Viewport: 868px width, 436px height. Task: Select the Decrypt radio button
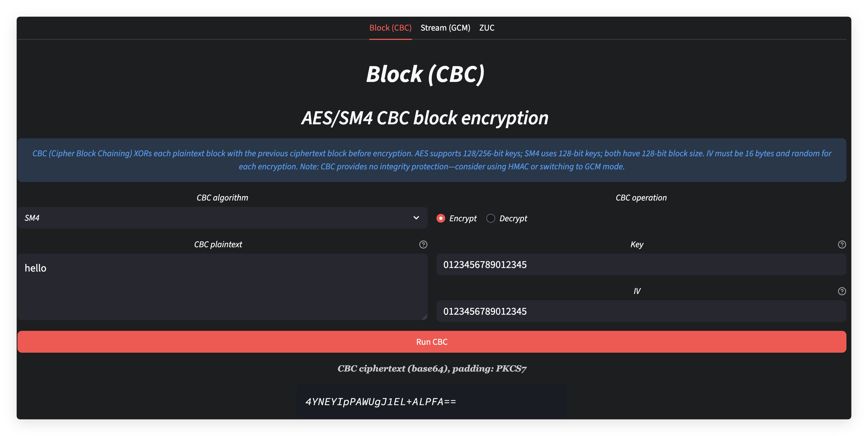[x=491, y=219]
